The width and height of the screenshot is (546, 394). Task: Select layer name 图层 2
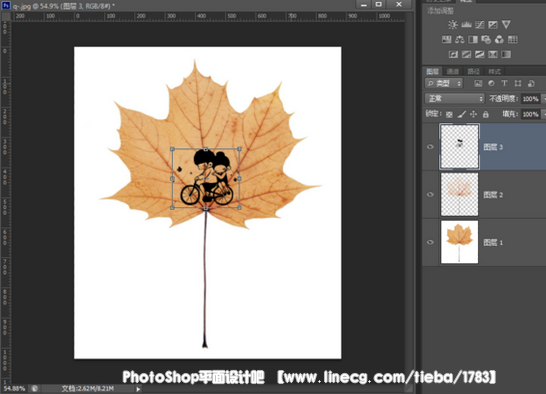click(493, 195)
